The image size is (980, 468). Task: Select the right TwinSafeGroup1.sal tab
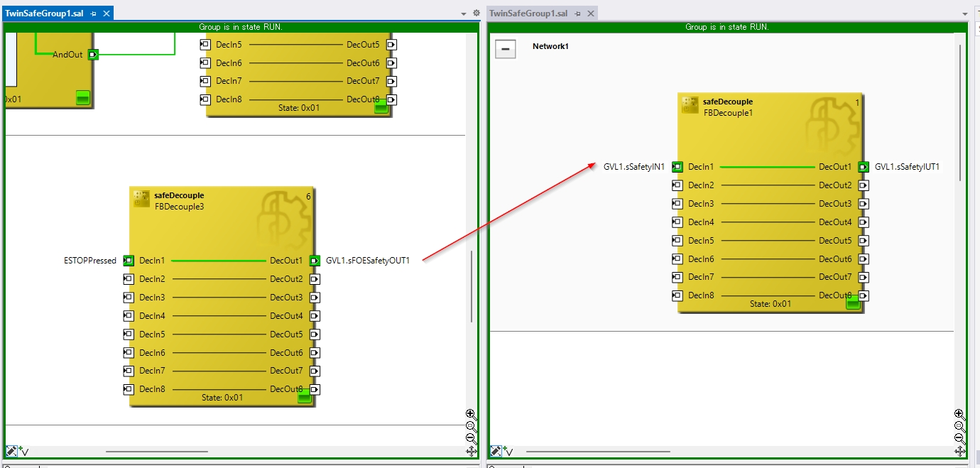529,13
